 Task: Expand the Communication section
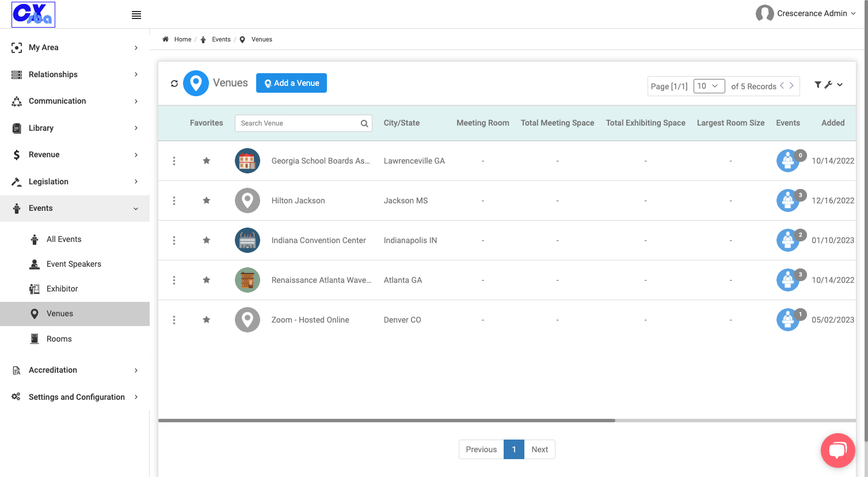pyautogui.click(x=75, y=101)
